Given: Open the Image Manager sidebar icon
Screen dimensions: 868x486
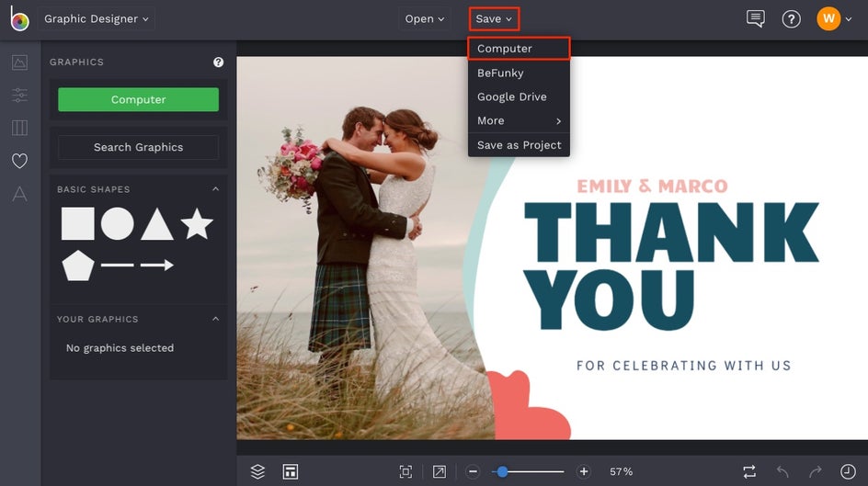Looking at the screenshot, I should tap(19, 62).
